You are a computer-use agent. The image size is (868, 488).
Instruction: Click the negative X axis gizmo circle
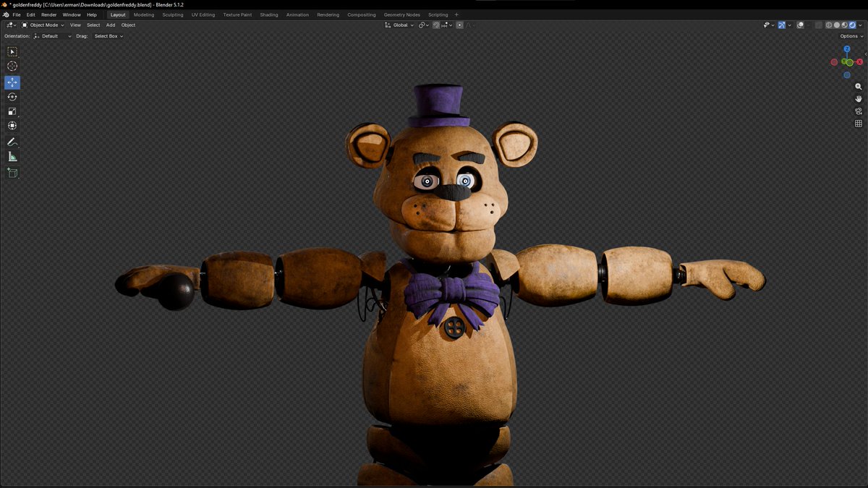point(834,62)
